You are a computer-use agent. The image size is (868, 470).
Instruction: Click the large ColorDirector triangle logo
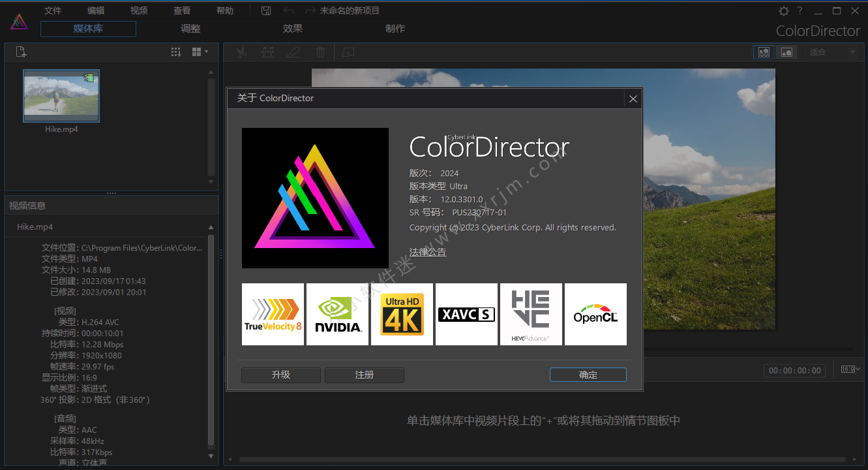click(x=315, y=198)
